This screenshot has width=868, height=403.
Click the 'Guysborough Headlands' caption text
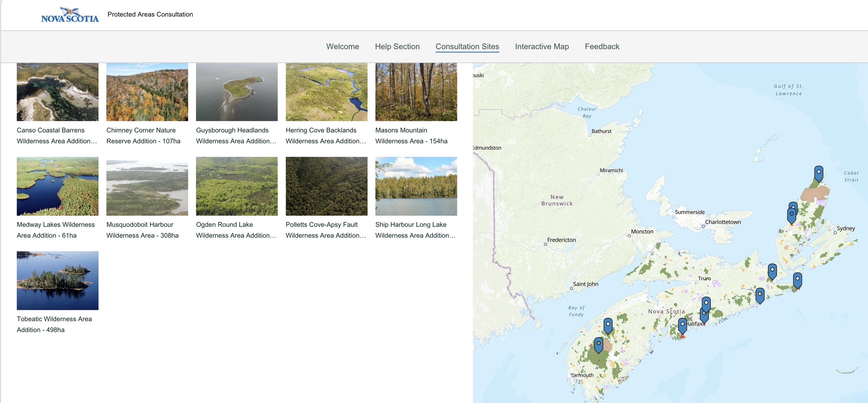tap(232, 130)
